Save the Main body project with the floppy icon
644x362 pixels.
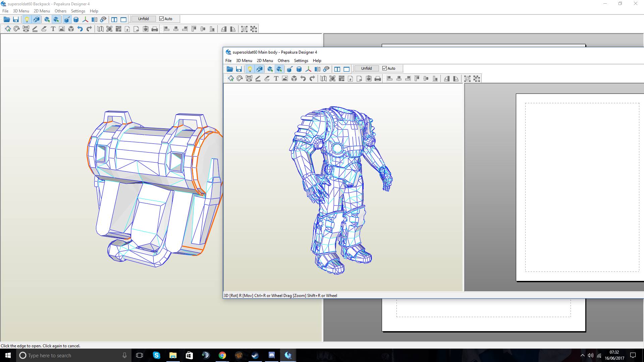coord(239,69)
